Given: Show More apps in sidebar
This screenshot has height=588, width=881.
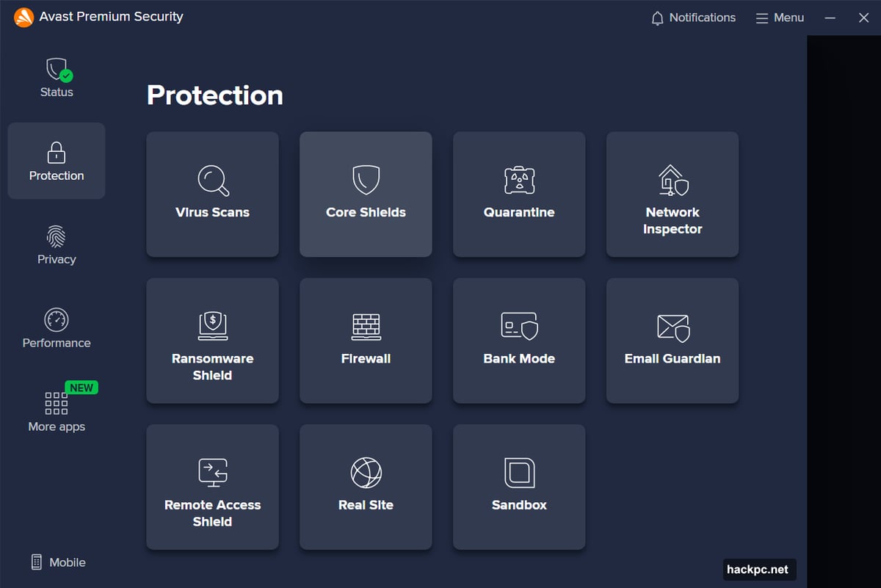Looking at the screenshot, I should tap(57, 413).
